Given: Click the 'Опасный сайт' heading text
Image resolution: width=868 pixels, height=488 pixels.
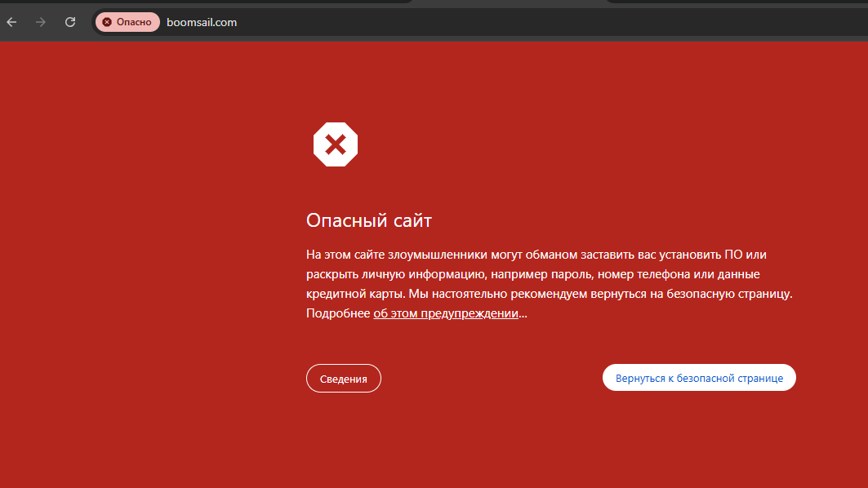Looking at the screenshot, I should click(369, 220).
